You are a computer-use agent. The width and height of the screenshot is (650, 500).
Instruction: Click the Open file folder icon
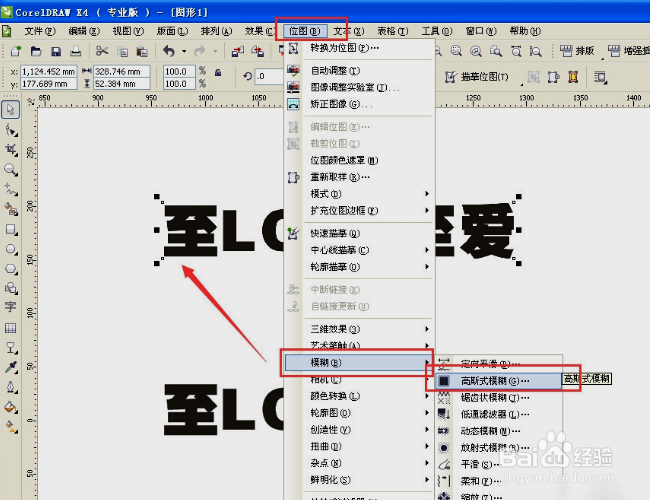point(36,51)
